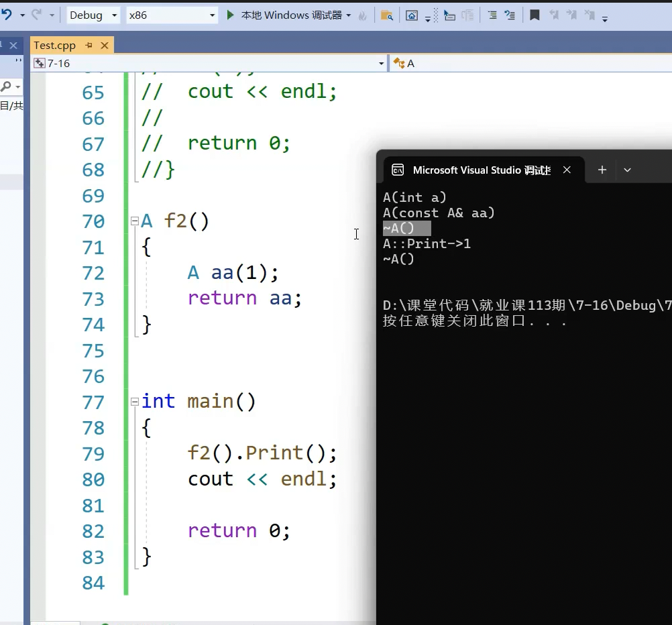This screenshot has height=625, width=672.
Task: Click the greyed document-lines toolbar icon
Action: pyautogui.click(x=467, y=16)
